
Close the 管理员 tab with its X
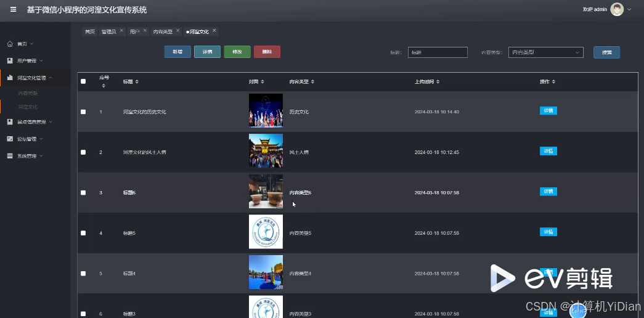(x=121, y=30)
